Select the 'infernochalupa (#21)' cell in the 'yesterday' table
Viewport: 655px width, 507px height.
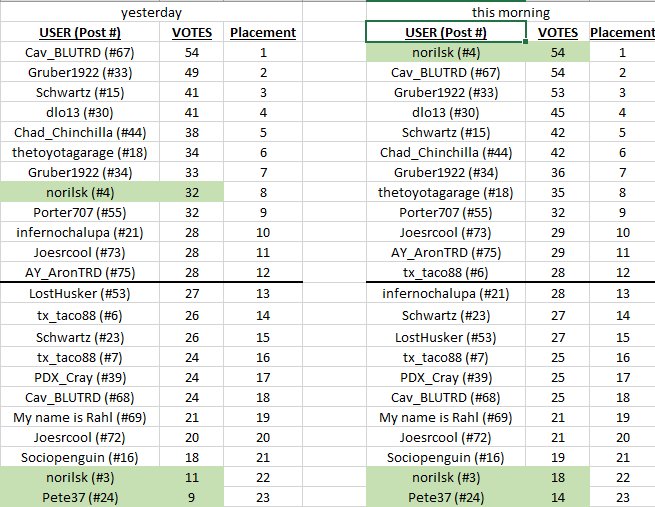click(80, 233)
